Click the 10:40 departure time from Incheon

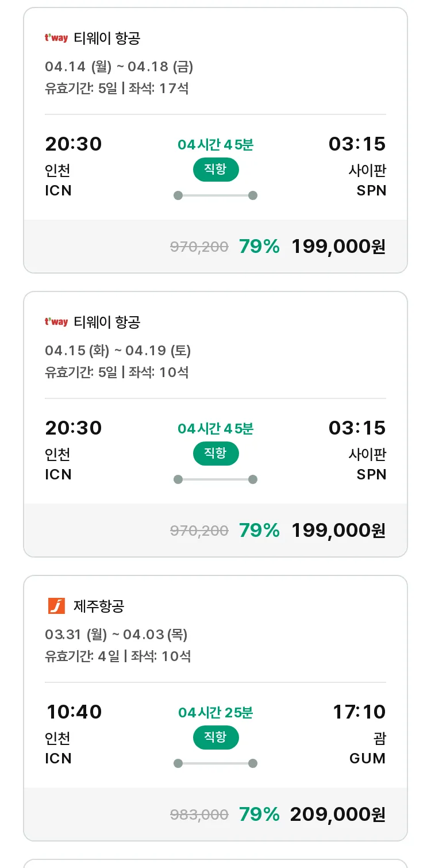coord(74,712)
